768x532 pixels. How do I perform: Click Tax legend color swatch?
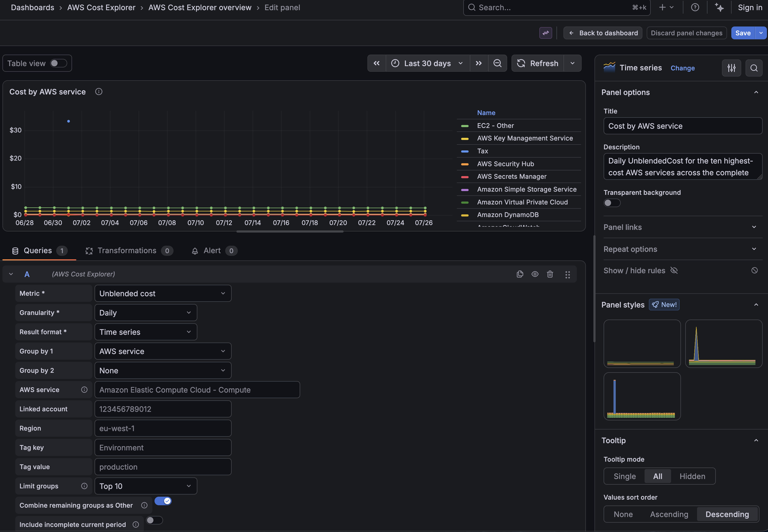(x=465, y=151)
